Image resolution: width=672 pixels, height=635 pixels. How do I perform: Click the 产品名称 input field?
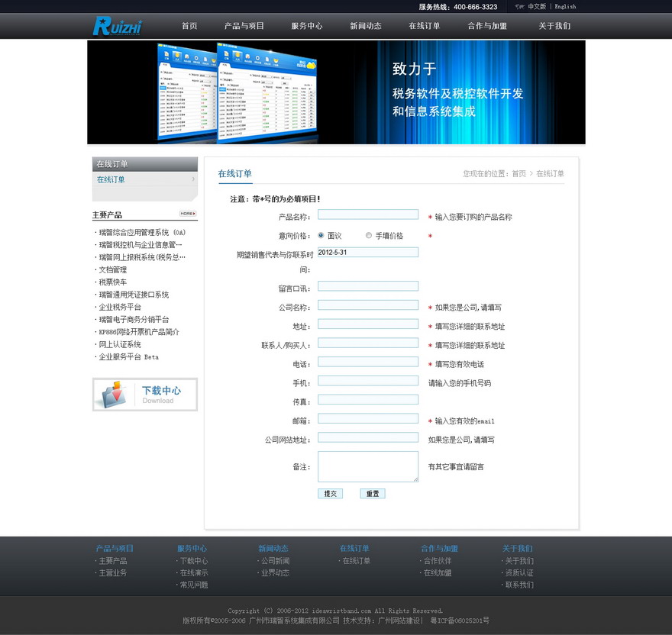(x=367, y=214)
